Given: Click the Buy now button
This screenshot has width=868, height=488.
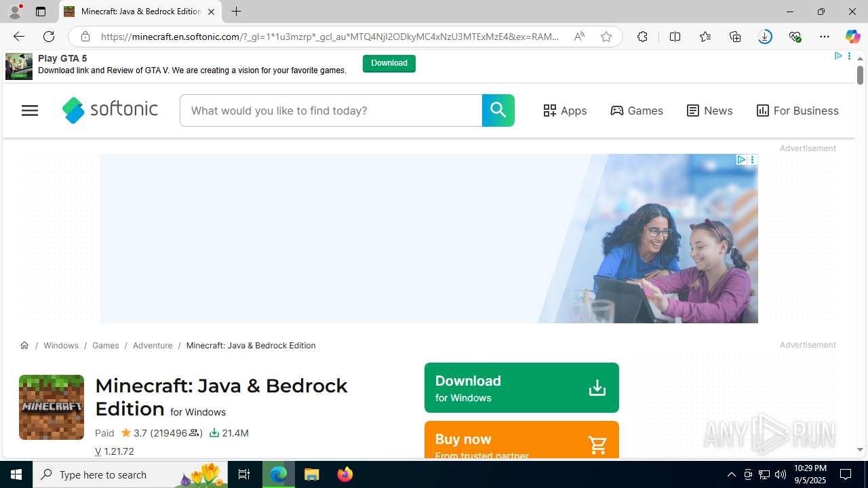Looking at the screenshot, I should 521,440.
